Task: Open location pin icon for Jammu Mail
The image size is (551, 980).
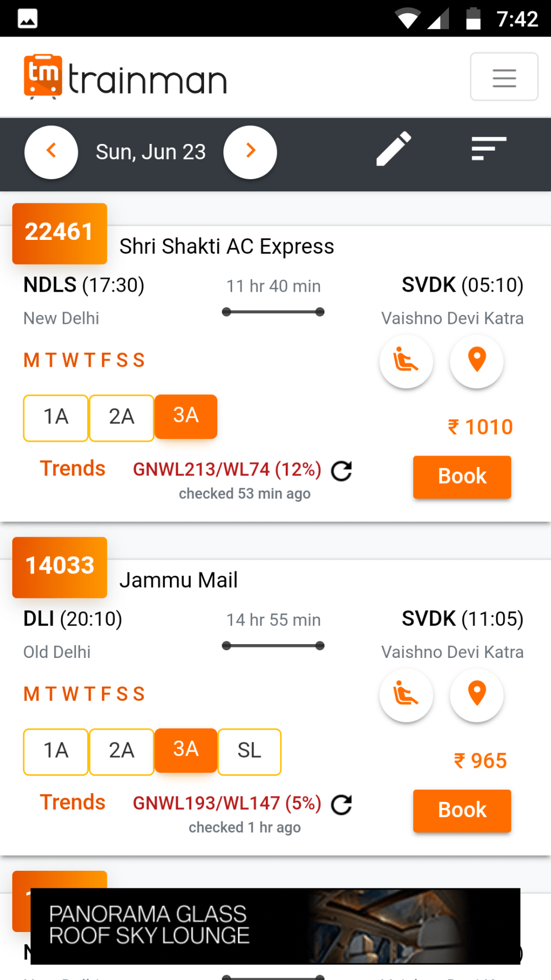Action: pyautogui.click(x=477, y=695)
